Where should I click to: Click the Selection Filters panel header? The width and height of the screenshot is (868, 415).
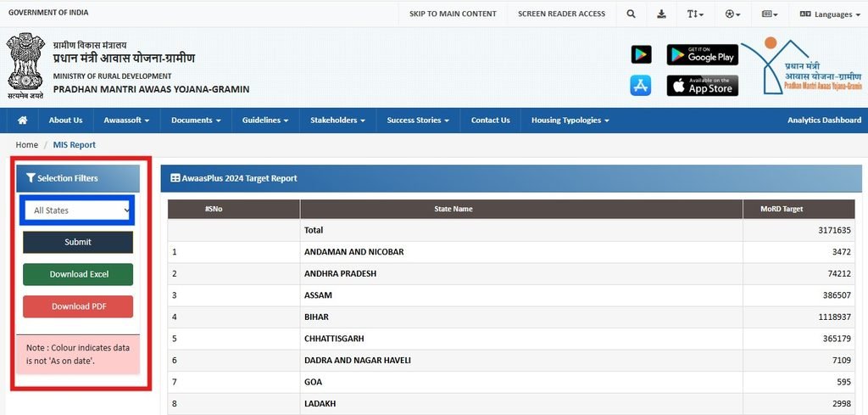coord(78,178)
